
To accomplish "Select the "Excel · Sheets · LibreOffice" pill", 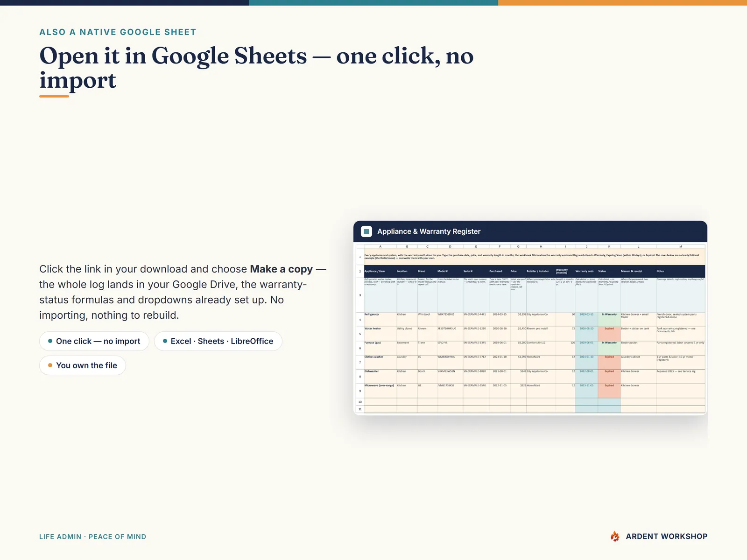I will pyautogui.click(x=218, y=341).
